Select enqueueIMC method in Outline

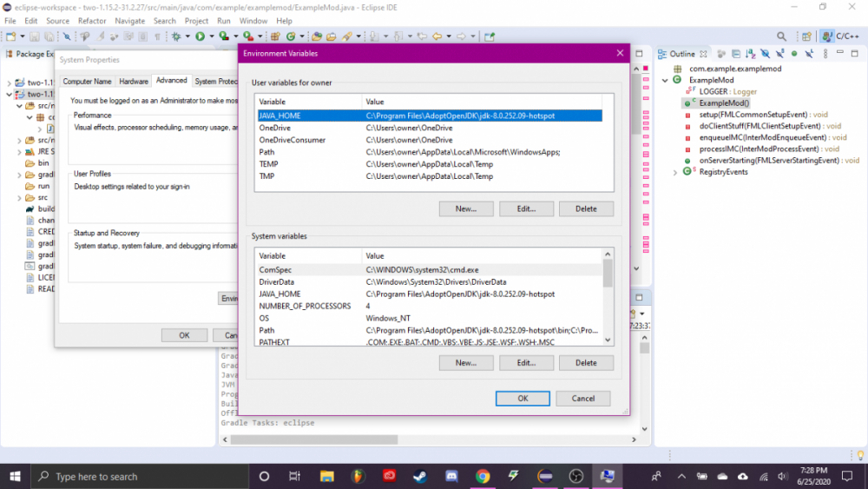(x=773, y=137)
